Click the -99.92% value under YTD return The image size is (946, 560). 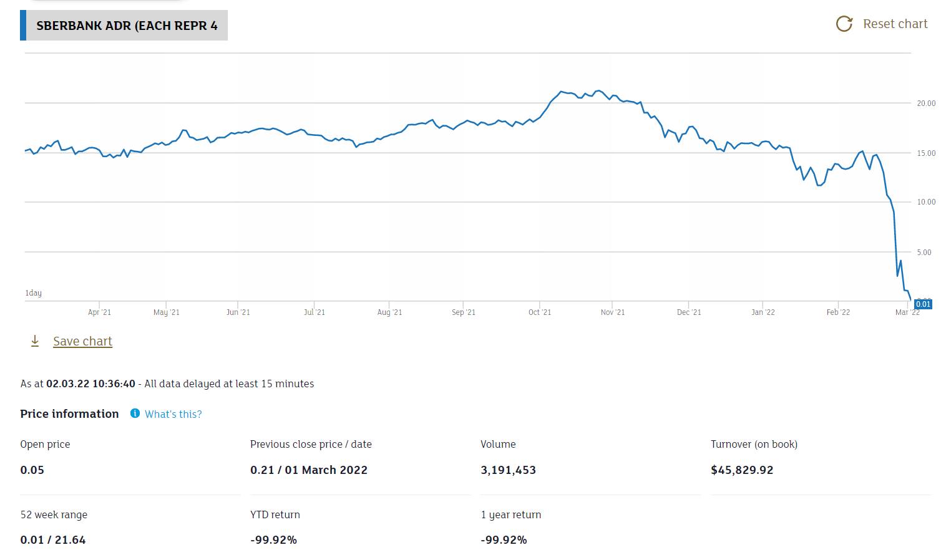tap(273, 540)
